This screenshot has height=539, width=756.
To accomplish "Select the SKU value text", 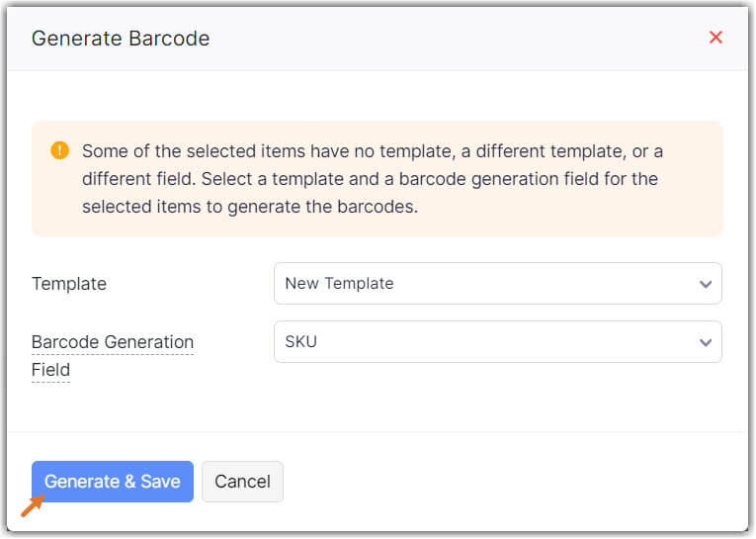I will (x=300, y=342).
